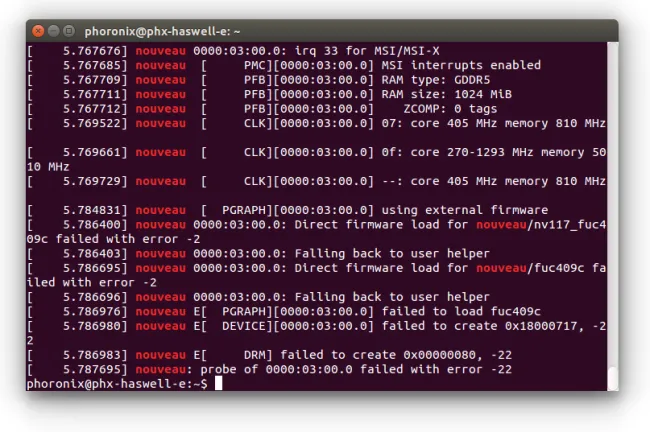650x432 pixels.
Task: Click the 'failed to create 0x00000080' DRM error
Action: pyautogui.click(x=378, y=355)
